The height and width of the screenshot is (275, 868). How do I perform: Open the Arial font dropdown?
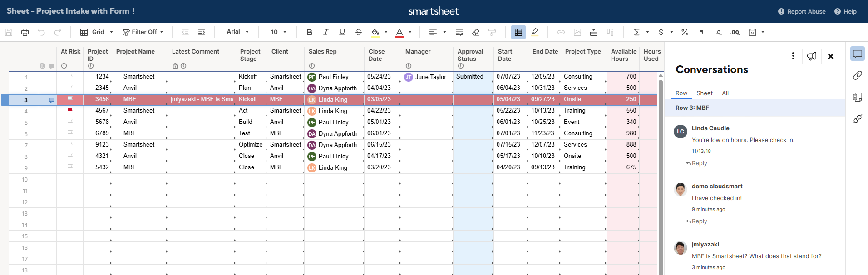[x=238, y=32]
